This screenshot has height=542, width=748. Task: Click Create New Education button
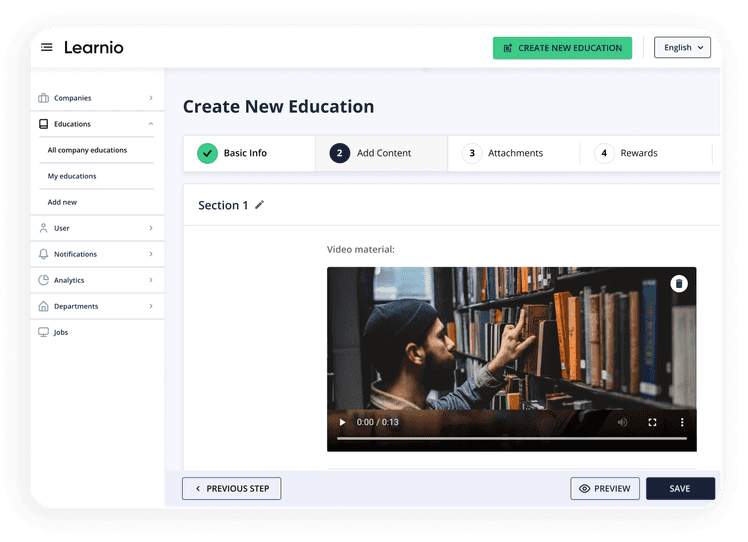tap(563, 47)
